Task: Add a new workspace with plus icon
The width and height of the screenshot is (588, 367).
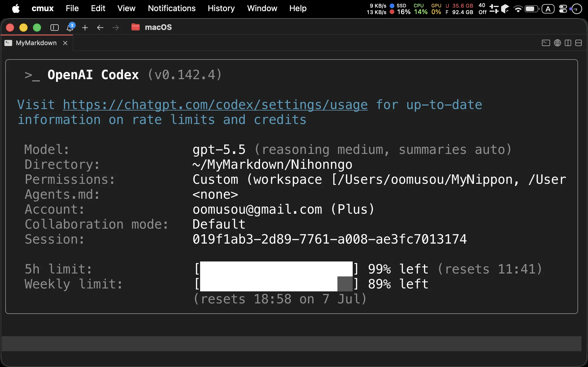Action: [x=85, y=28]
